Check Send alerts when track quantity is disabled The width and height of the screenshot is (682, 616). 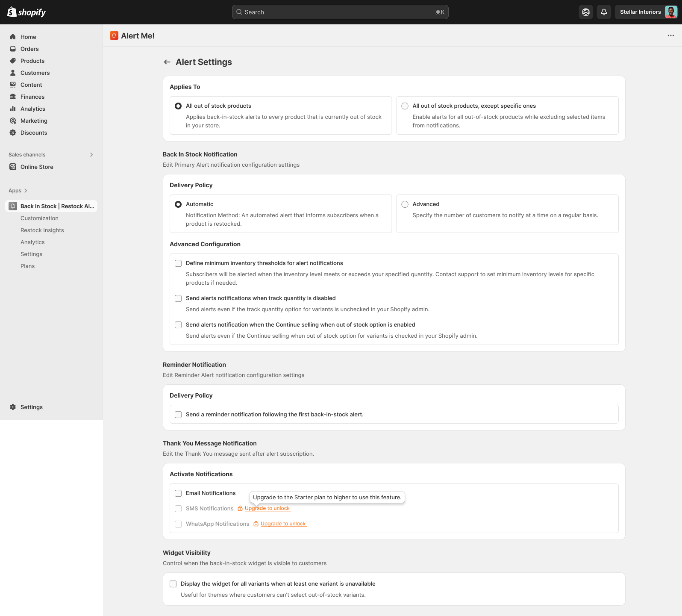click(x=178, y=298)
